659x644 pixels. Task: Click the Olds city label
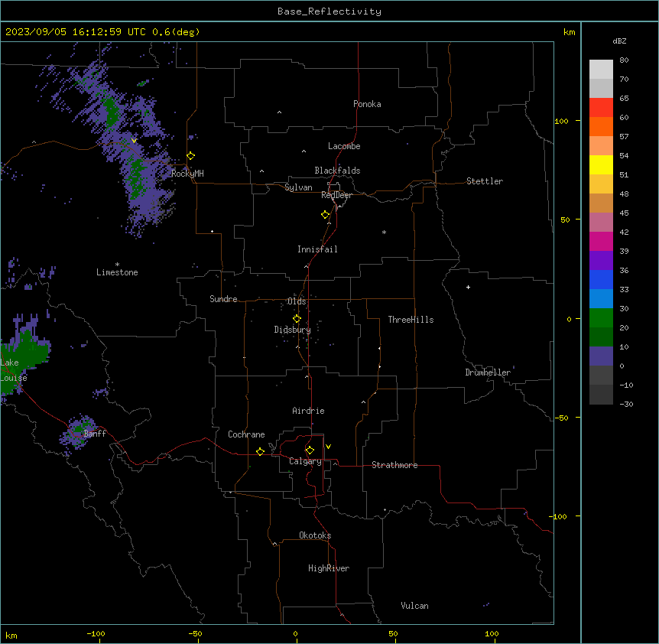point(297,301)
